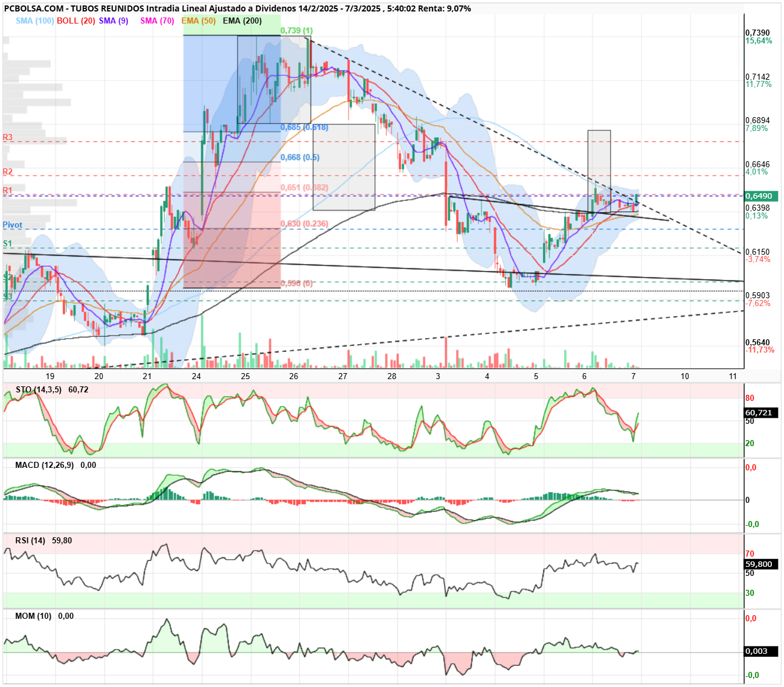
Task: Select the 0,6646 price axis value
Action: point(757,164)
